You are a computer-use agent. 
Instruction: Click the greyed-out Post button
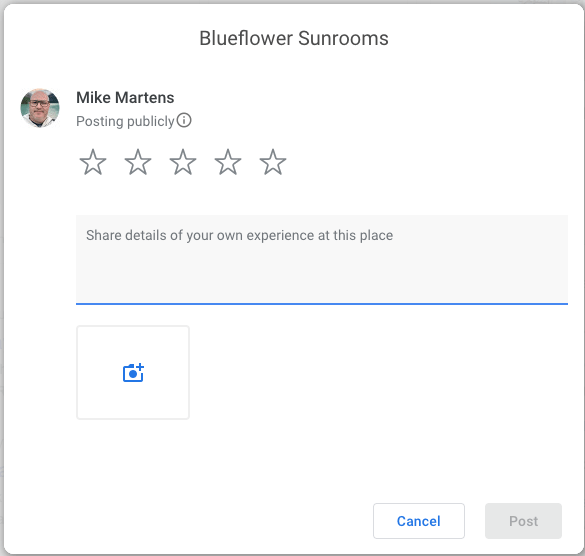coord(523,521)
